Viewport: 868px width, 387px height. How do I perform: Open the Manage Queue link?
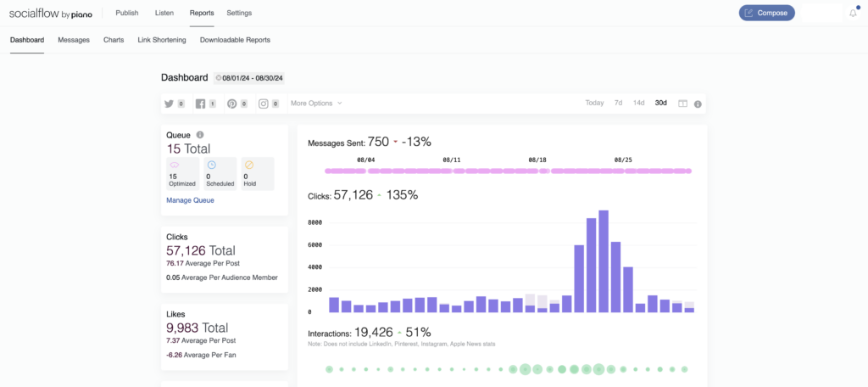[191, 200]
